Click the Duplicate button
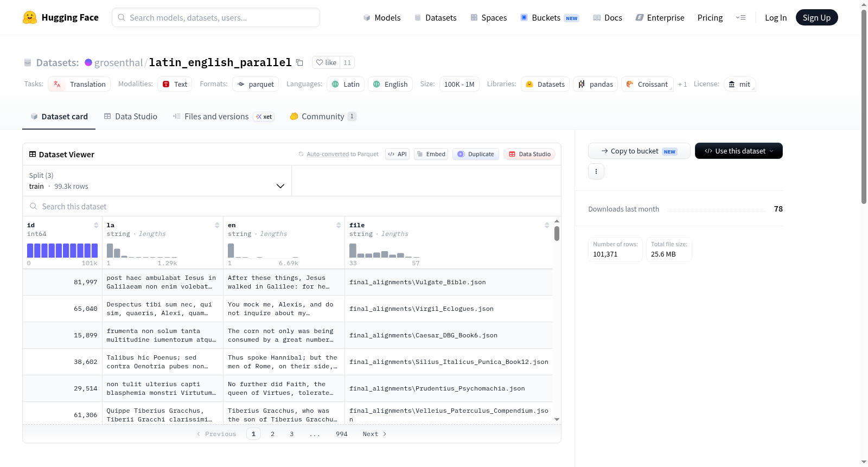The width and height of the screenshot is (868, 467). (x=476, y=154)
